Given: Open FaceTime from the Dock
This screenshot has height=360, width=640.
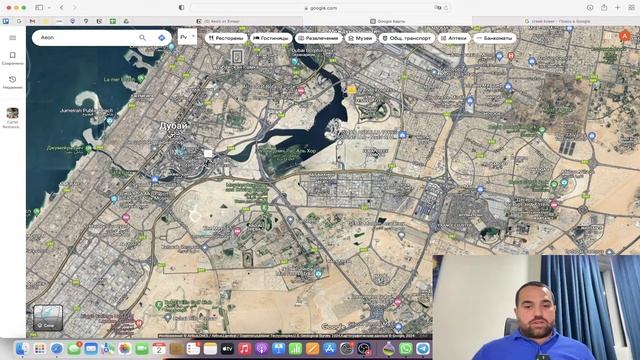Looking at the screenshot, I should tap(142, 349).
